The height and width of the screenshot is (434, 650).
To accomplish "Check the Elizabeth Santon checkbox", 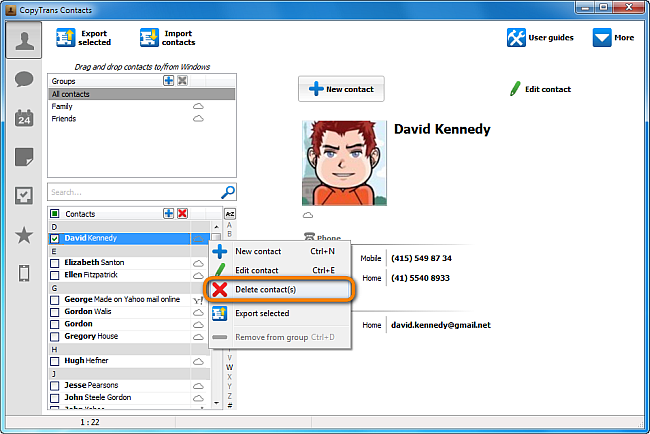I will point(55,263).
